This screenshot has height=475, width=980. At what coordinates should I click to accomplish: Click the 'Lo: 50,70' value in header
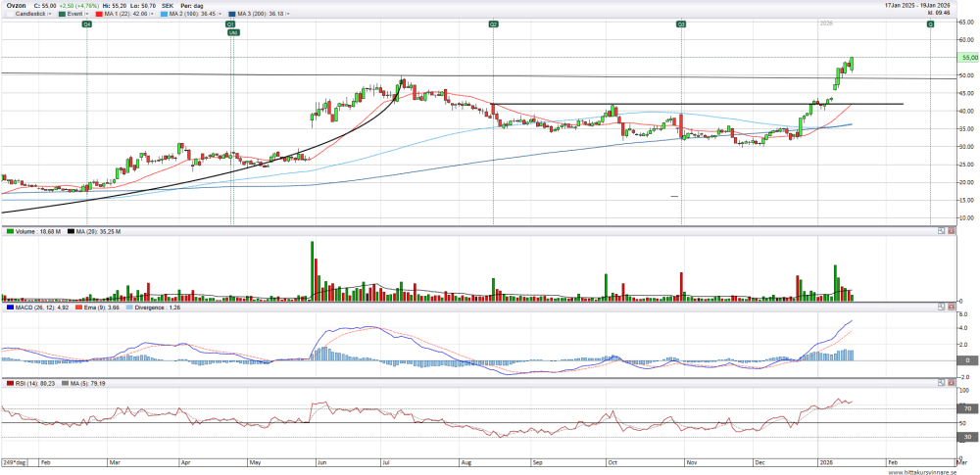click(x=145, y=5)
